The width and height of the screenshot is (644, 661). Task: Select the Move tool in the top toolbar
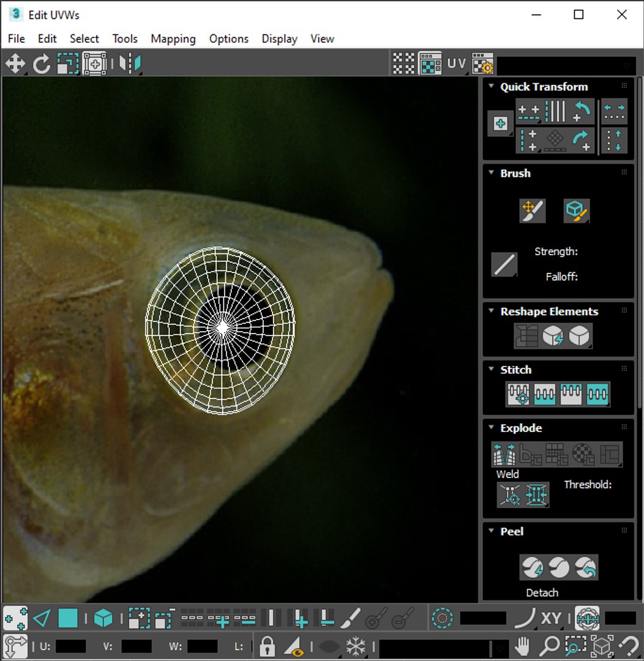(x=15, y=64)
